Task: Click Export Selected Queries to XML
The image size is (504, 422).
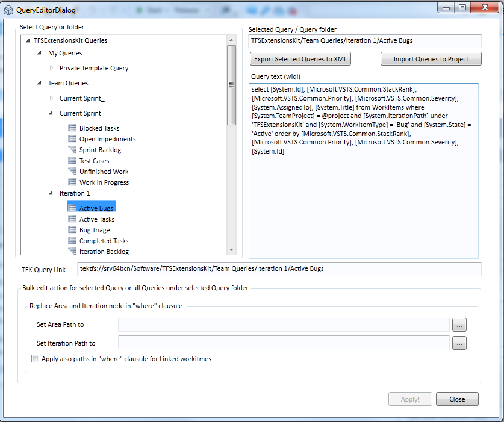Action: tap(300, 58)
